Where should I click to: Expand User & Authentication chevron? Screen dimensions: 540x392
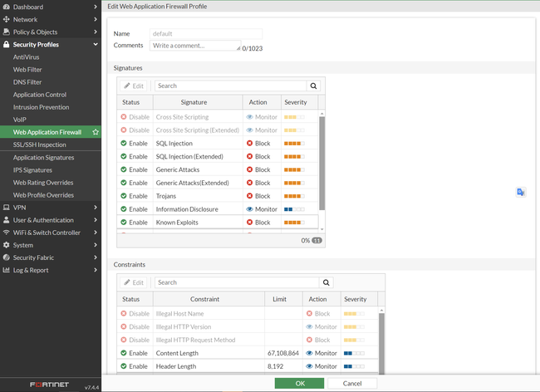point(96,220)
